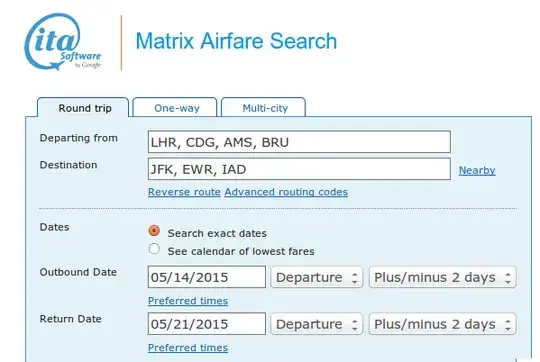This screenshot has width=540, height=362.
Task: Select See calendar of lowest fares option
Action: (x=154, y=249)
